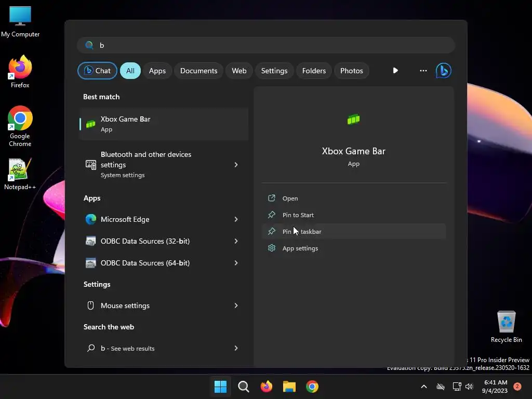
Task: Select the Firefox desktop shortcut
Action: (20, 72)
